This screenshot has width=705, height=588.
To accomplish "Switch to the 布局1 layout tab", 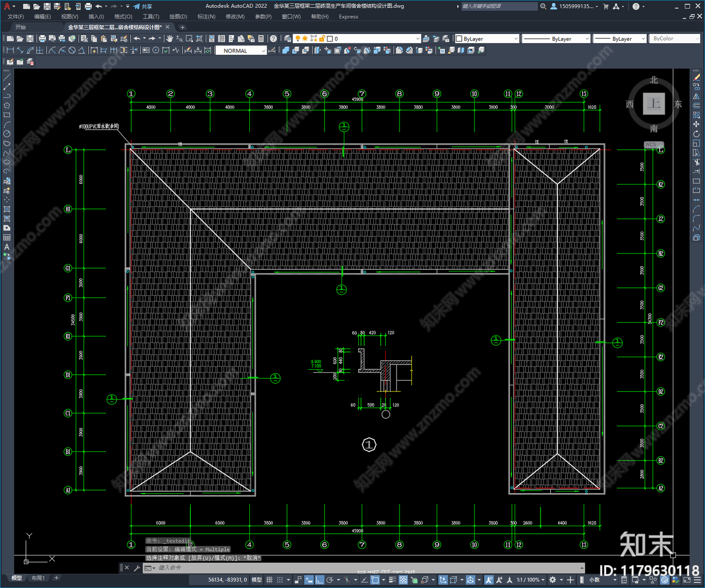I will (38, 578).
